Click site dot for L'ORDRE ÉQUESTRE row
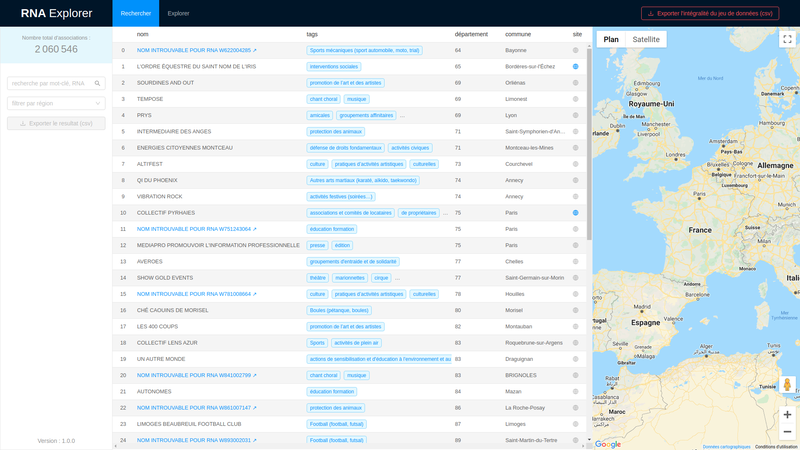Image resolution: width=800 pixels, height=450 pixels. tap(576, 66)
